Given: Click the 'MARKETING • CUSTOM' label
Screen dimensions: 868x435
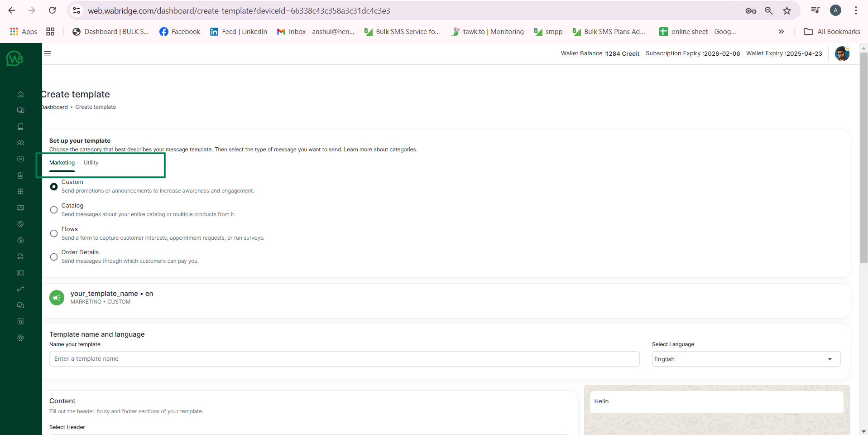Looking at the screenshot, I should [101, 302].
